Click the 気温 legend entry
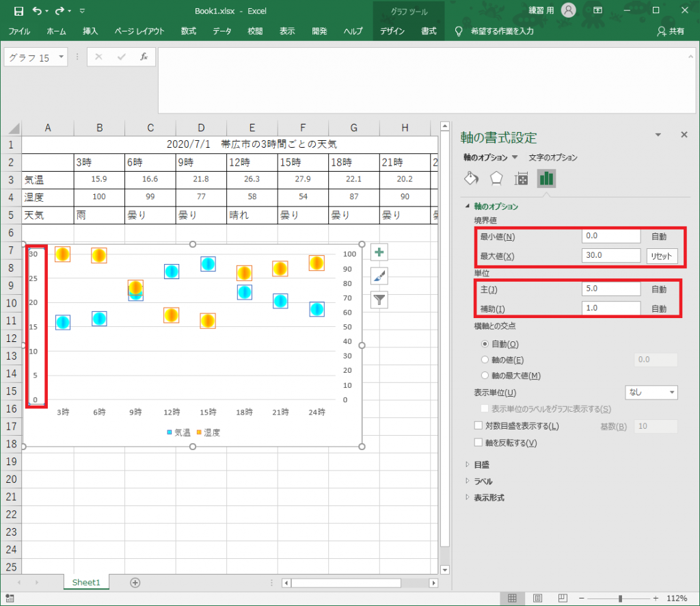Image resolution: width=700 pixels, height=606 pixels. [178, 432]
